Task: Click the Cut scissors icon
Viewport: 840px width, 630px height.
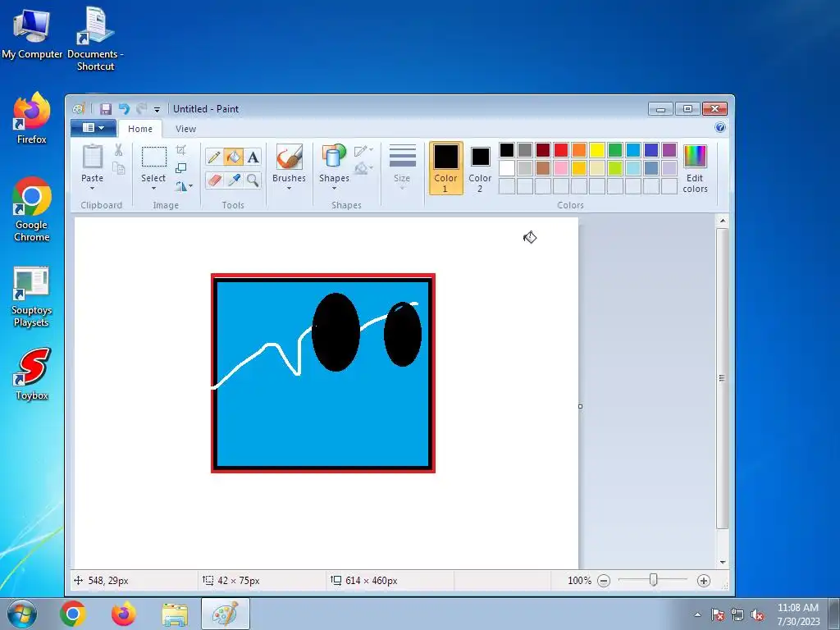Action: [x=118, y=150]
